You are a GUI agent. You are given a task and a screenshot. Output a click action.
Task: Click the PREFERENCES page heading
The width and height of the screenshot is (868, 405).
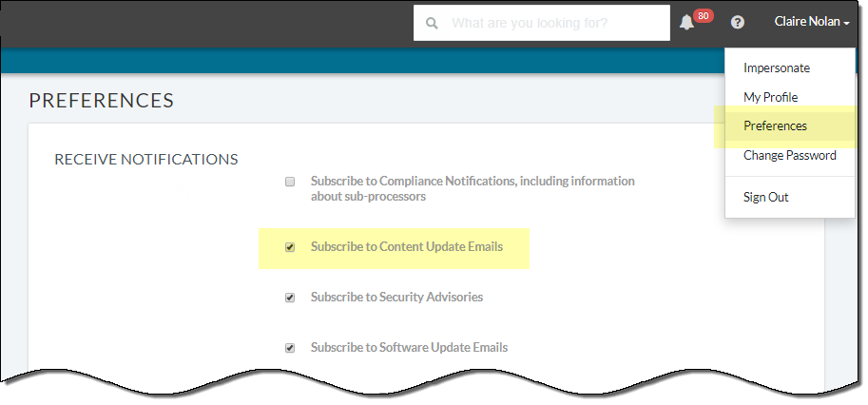(101, 100)
